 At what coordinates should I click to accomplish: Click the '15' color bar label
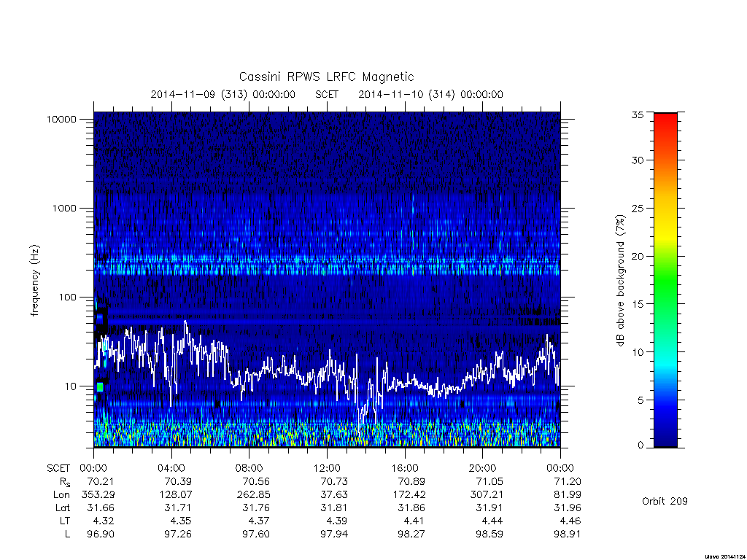[638, 304]
